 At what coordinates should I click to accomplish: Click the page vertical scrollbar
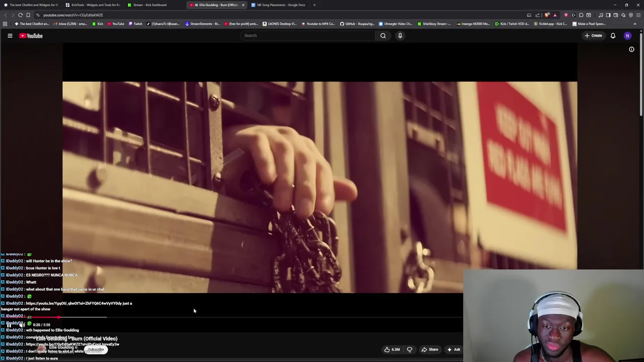click(641, 73)
